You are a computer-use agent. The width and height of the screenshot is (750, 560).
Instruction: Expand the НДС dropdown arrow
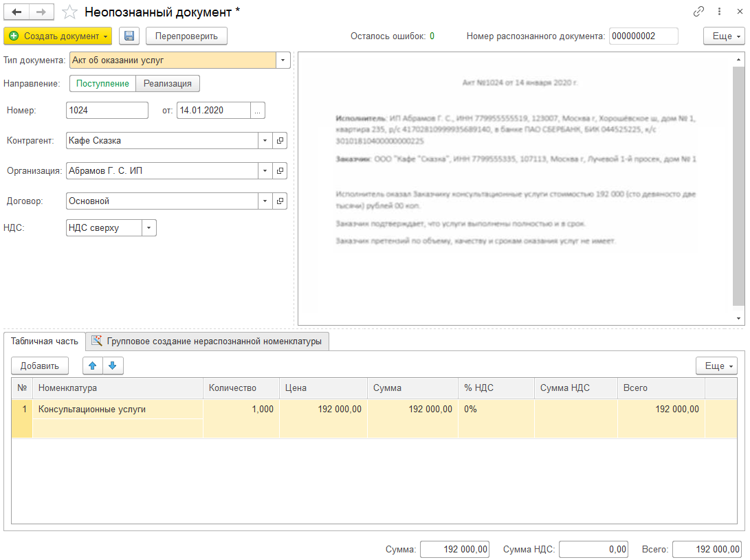(148, 227)
